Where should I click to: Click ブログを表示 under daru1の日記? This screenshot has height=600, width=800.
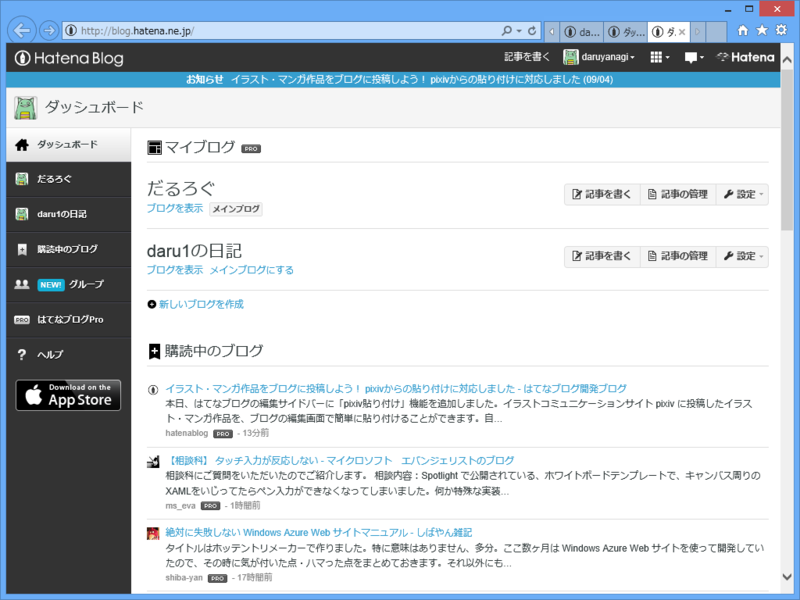point(175,270)
